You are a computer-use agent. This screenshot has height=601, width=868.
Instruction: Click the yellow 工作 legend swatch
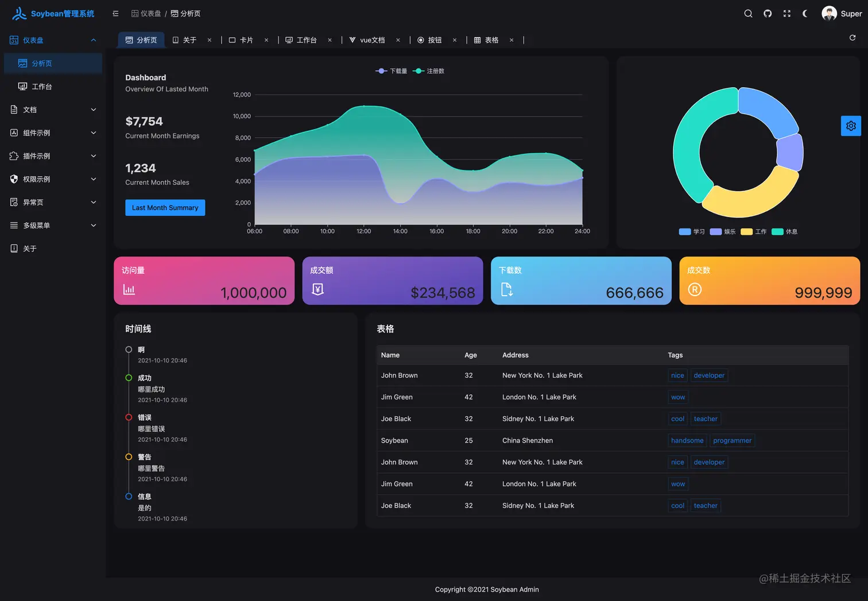(746, 232)
